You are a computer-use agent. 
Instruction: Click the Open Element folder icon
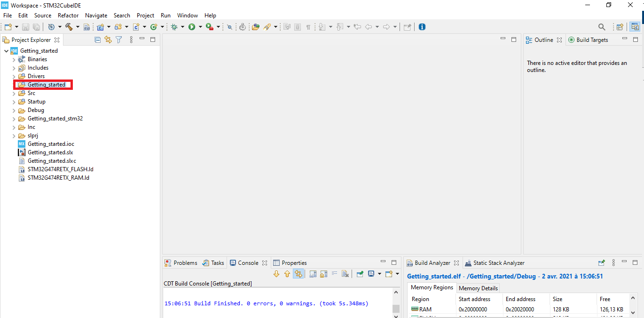(x=255, y=27)
